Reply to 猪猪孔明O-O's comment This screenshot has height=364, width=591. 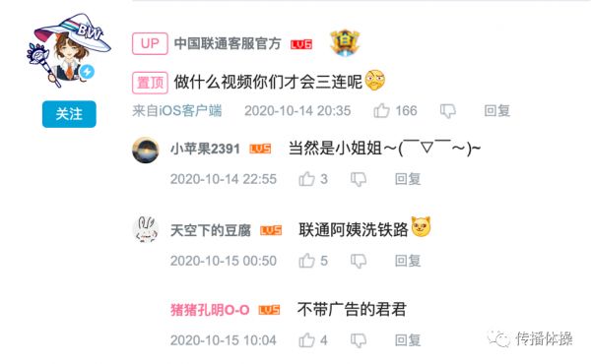(408, 340)
